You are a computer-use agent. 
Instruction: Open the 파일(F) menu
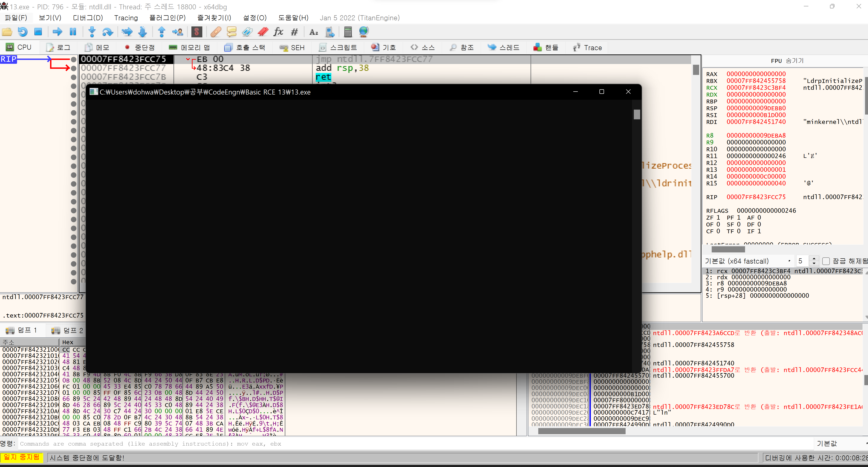point(16,18)
